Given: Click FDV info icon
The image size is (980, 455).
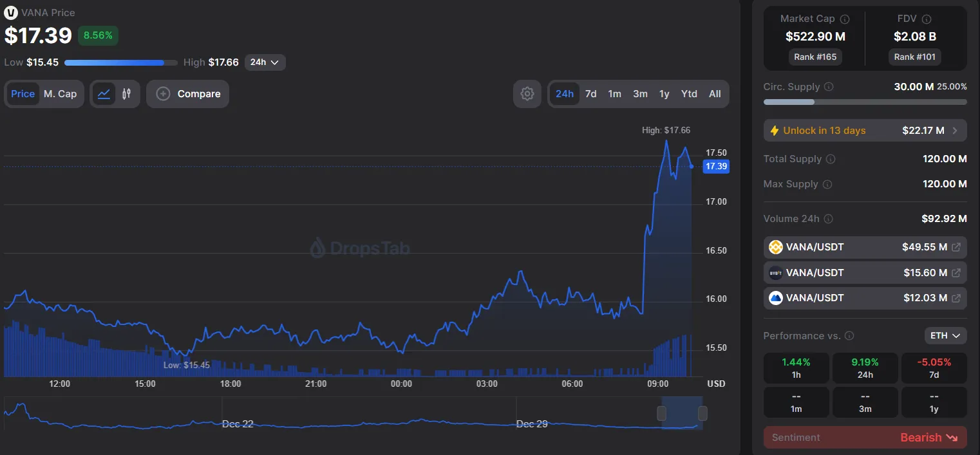Looking at the screenshot, I should pos(927,19).
